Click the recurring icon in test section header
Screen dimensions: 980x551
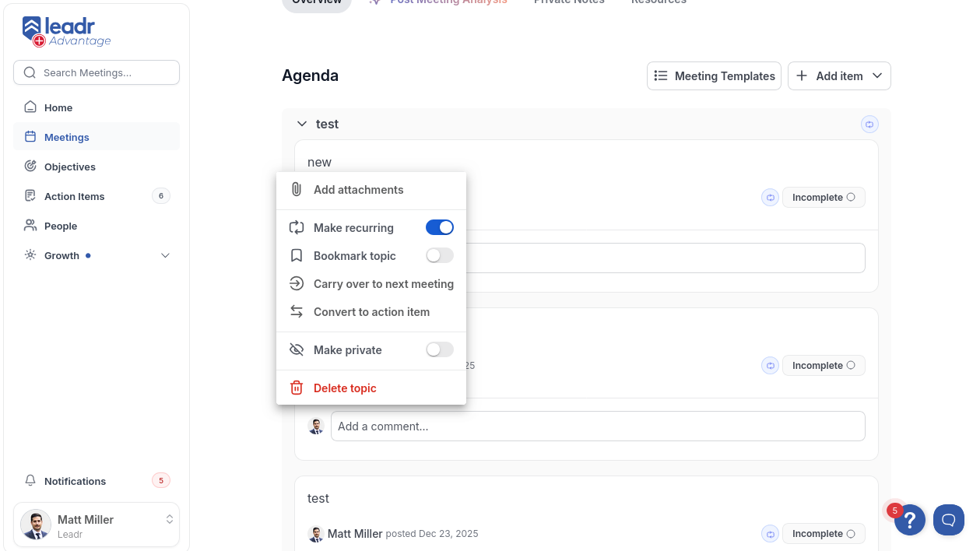click(x=869, y=125)
